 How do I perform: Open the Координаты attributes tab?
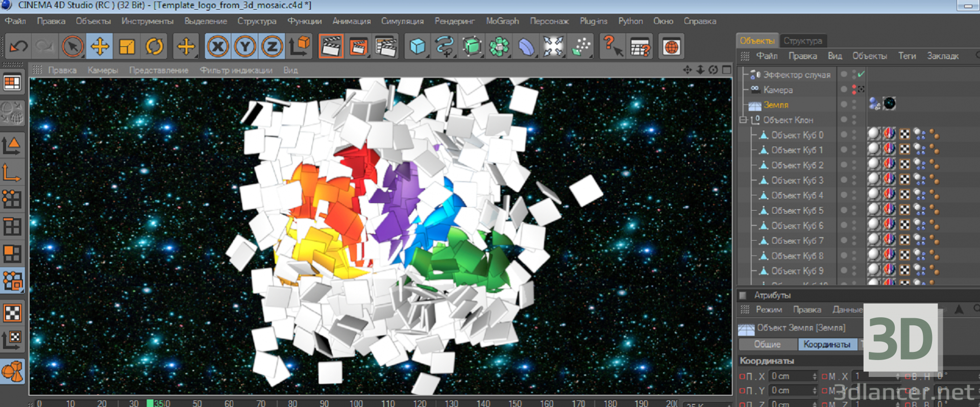827,344
